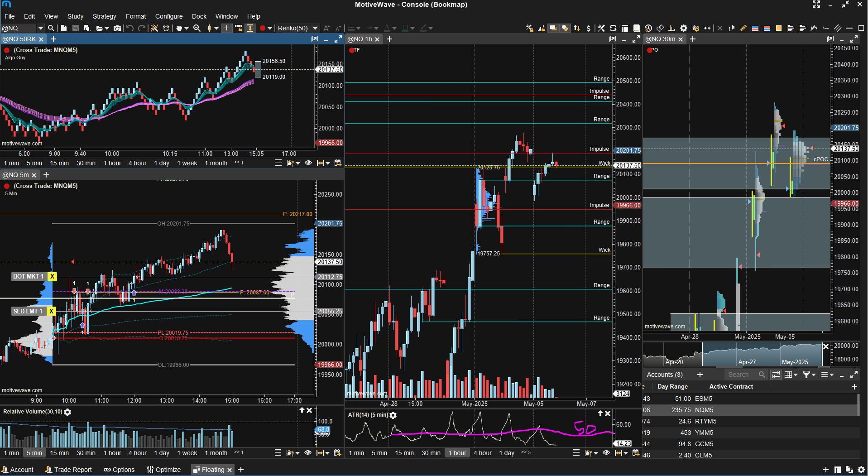The height and width of the screenshot is (476, 868).
Task: Open the hamburger list options dropdown
Action: click(827, 375)
